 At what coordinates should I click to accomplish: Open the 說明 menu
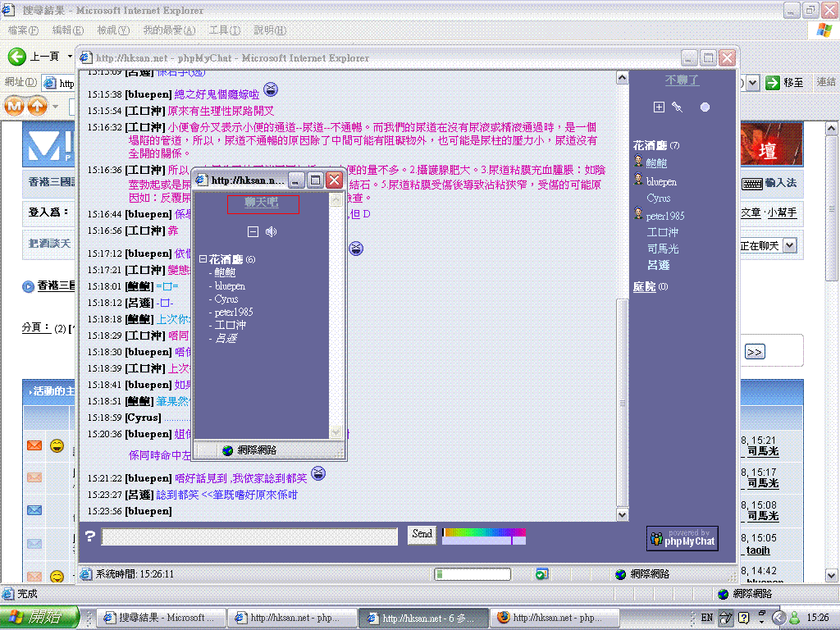coord(270,30)
